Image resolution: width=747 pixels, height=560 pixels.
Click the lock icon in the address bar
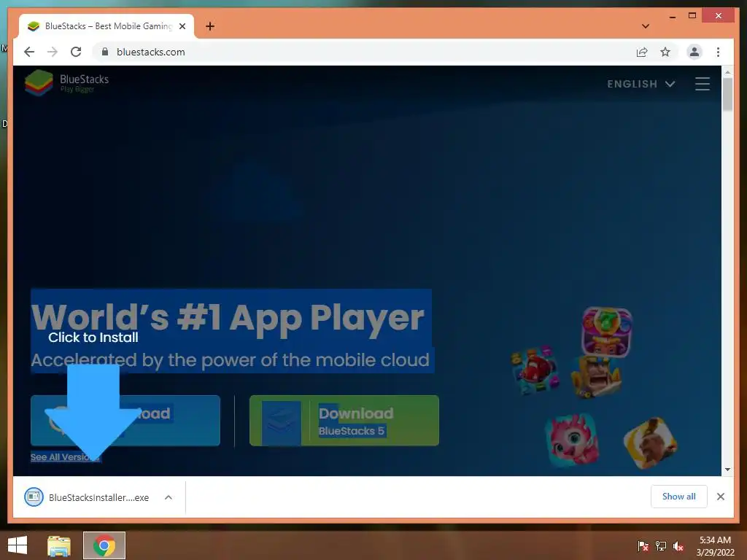(x=105, y=52)
